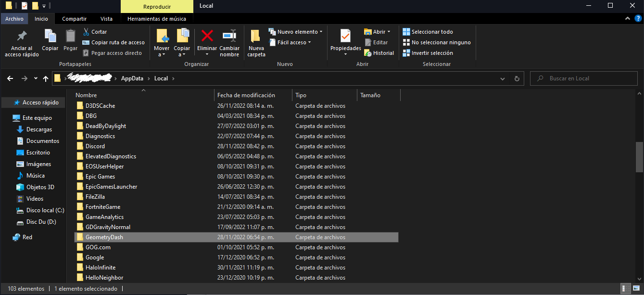
Task: Open Objetos 3D in the sidebar
Action: click(40, 187)
